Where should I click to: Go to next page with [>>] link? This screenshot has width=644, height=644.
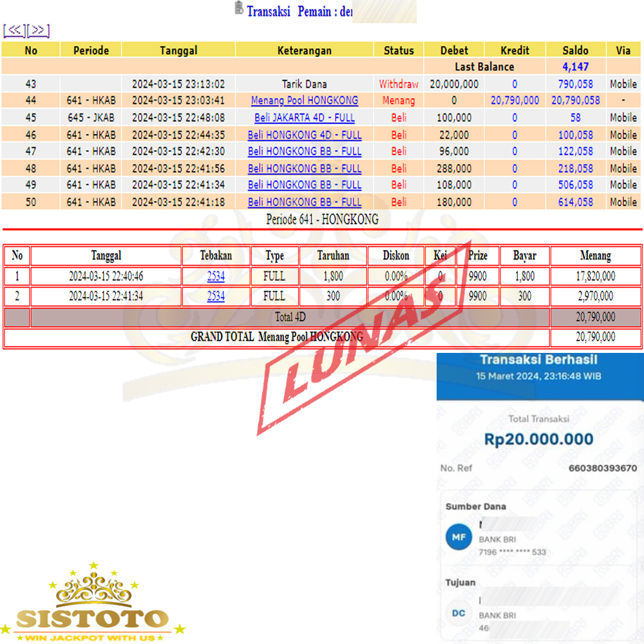[38, 30]
